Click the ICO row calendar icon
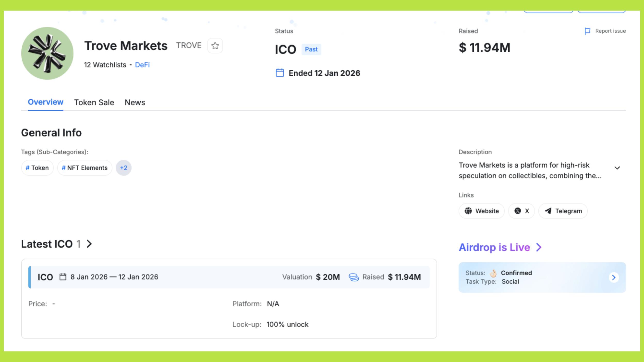 tap(63, 277)
